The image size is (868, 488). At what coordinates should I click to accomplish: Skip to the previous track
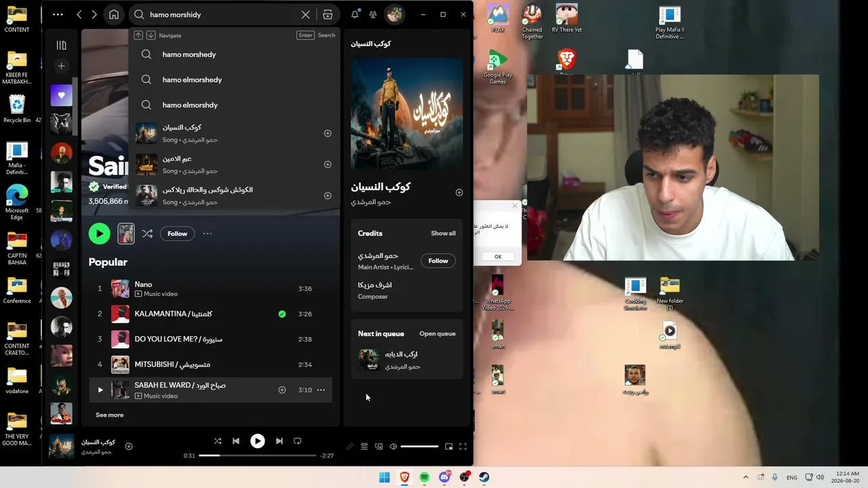(236, 441)
